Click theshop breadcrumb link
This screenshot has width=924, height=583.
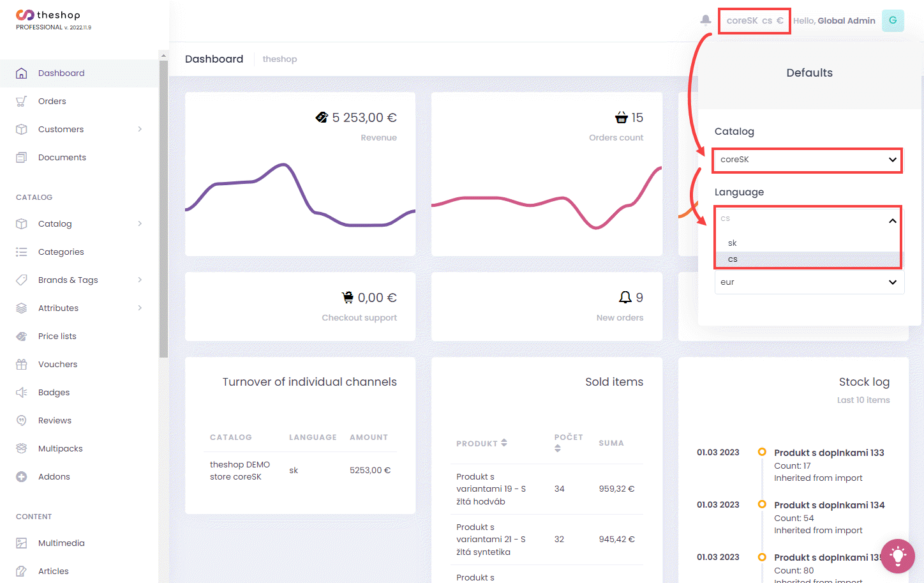279,59
